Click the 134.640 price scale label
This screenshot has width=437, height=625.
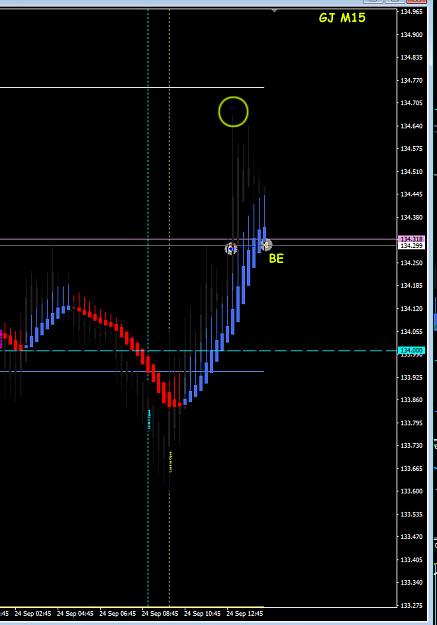click(411, 126)
